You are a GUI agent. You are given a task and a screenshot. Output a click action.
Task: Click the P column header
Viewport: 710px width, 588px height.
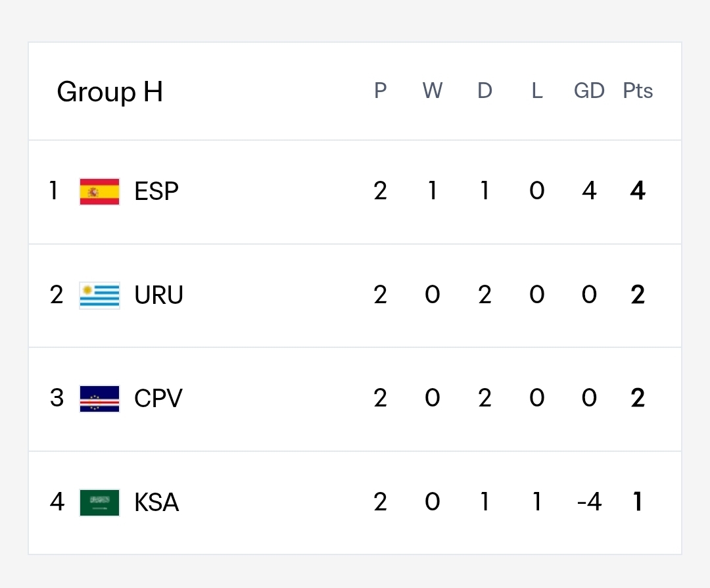click(381, 91)
